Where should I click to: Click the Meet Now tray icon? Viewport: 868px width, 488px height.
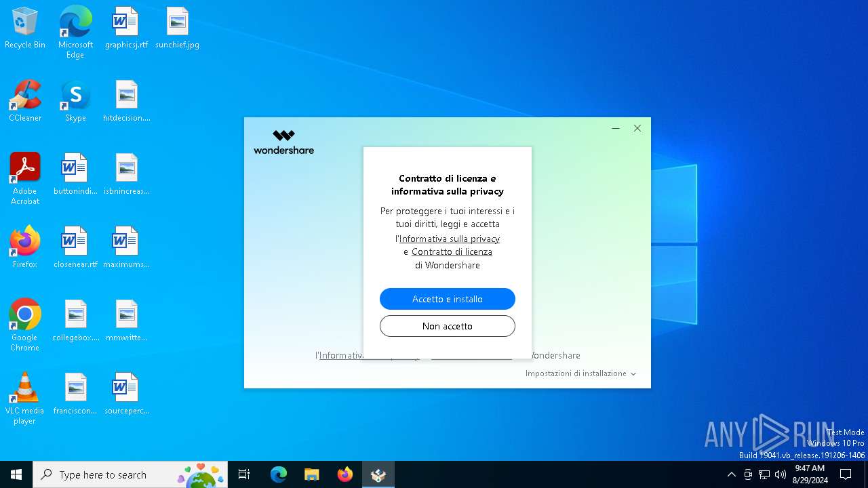pos(748,474)
